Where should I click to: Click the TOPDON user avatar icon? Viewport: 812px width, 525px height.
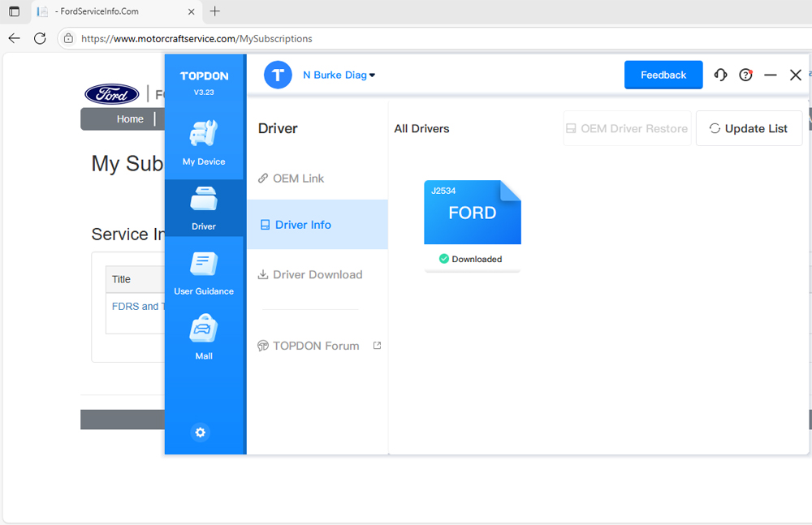tap(278, 75)
